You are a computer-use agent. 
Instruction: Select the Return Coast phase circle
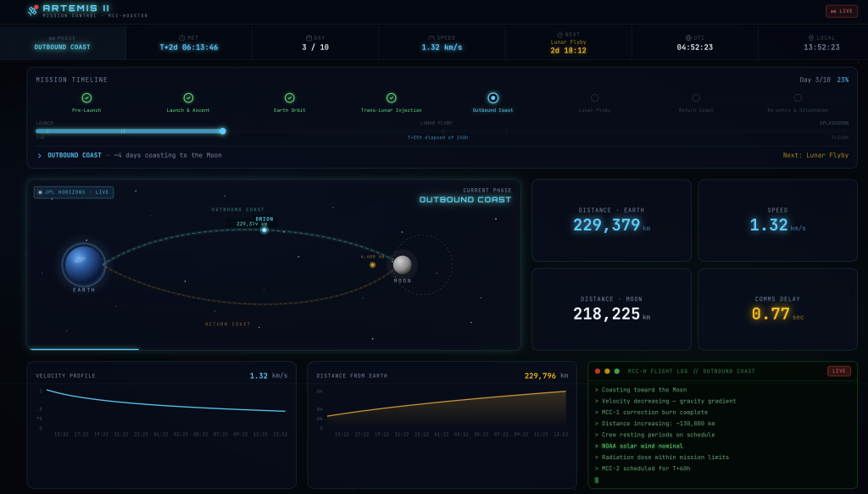pyautogui.click(x=696, y=98)
